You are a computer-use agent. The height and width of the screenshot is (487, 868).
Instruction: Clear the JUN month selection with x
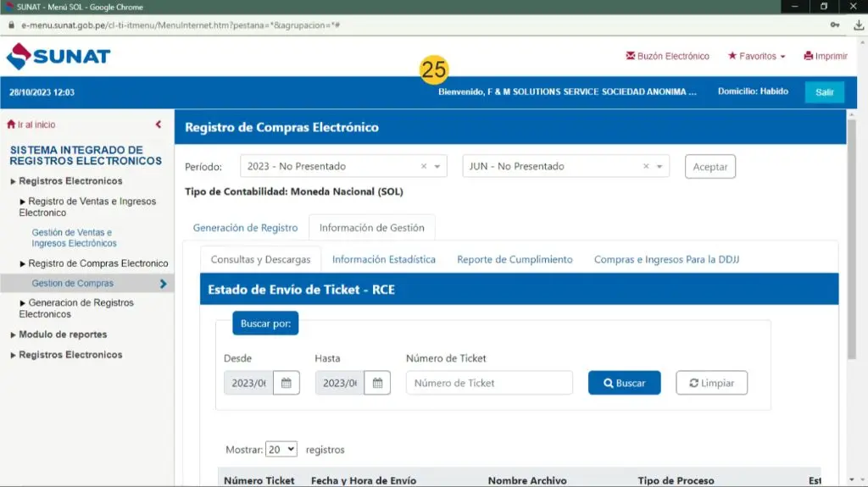(x=646, y=167)
